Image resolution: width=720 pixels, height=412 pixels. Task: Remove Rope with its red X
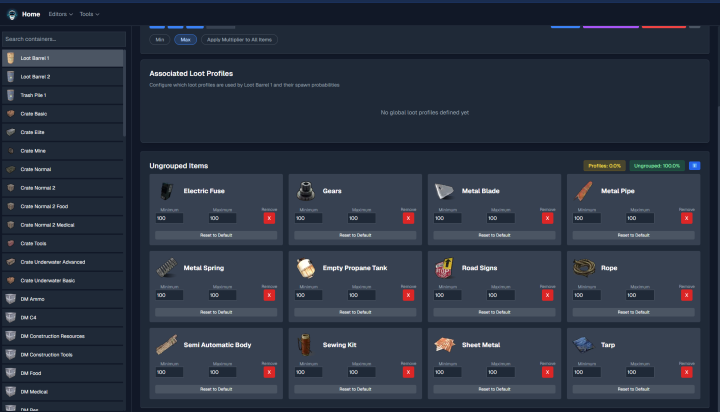[x=686, y=295]
